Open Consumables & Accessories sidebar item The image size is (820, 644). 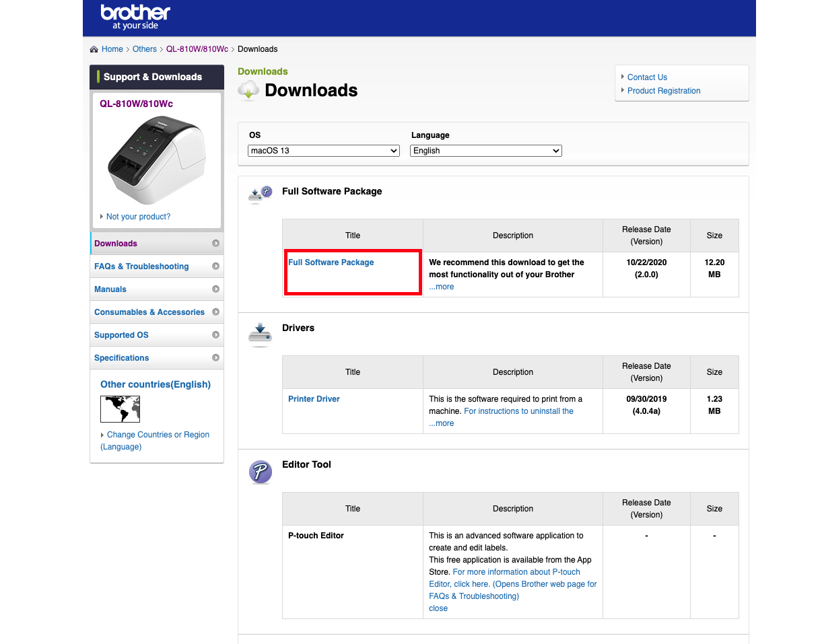click(x=149, y=312)
